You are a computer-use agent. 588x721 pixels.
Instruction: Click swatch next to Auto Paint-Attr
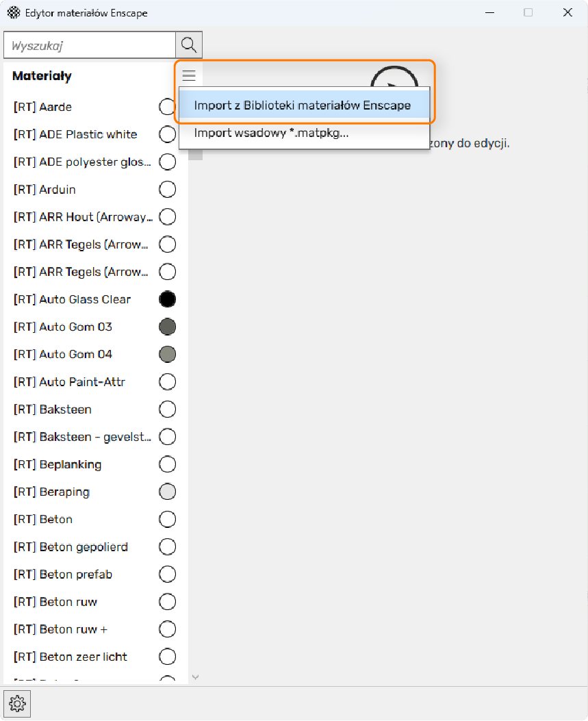pos(167,381)
